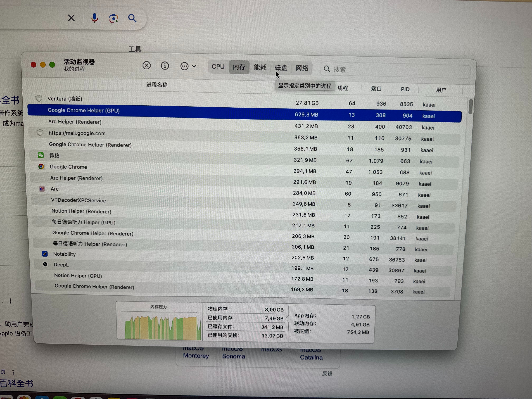532x399 pixels.
Task: Sort by PID column header
Action: pyautogui.click(x=405, y=89)
